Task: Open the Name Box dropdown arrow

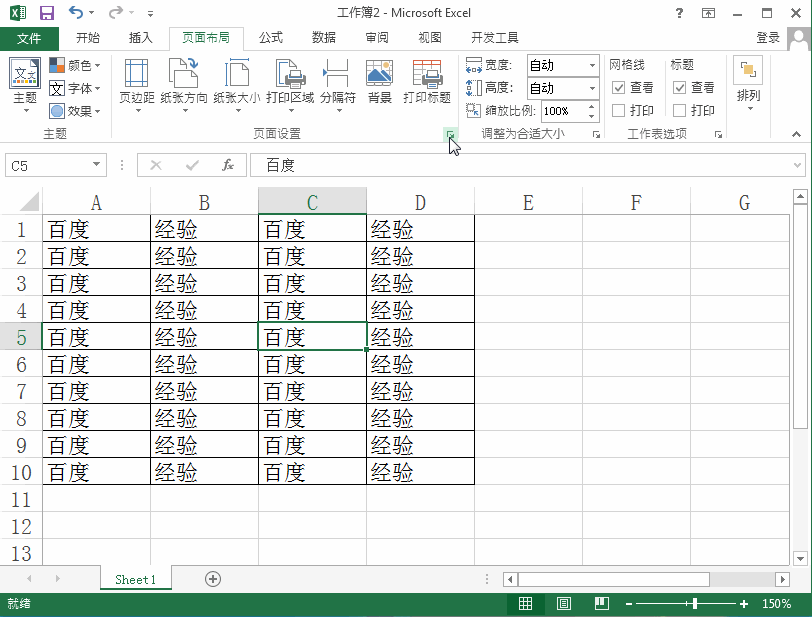Action: (x=96, y=165)
